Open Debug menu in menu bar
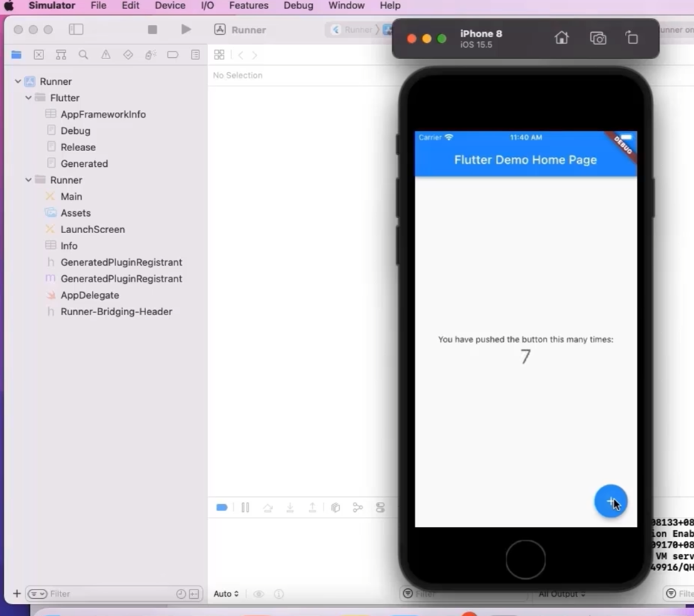Viewport: 694px width, 616px height. (299, 6)
